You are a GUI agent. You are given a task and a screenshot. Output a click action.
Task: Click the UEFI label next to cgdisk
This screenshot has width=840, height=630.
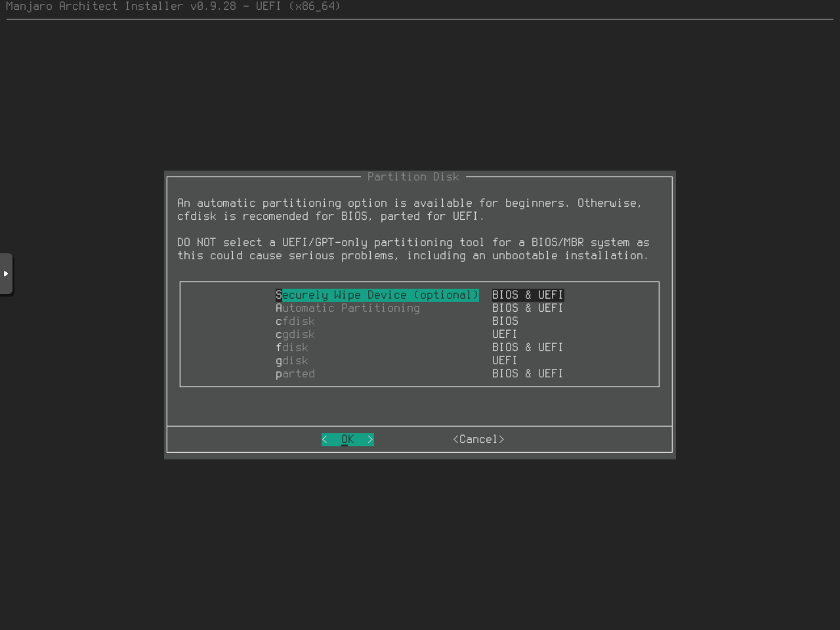(505, 334)
